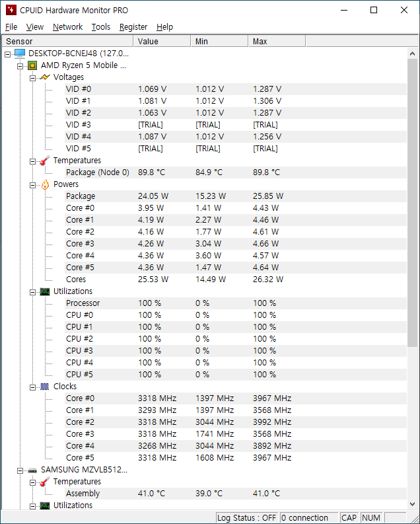Viewport: 420px width, 524px height.
Task: Collapse the AMD Ryzen 5 Mobile node
Action: point(20,66)
